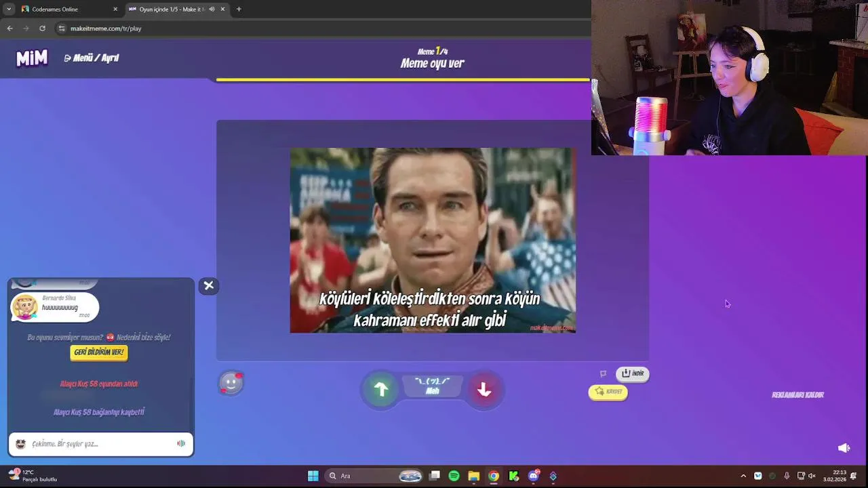
Task: Mute the game sound speaker icon
Action: point(844,448)
